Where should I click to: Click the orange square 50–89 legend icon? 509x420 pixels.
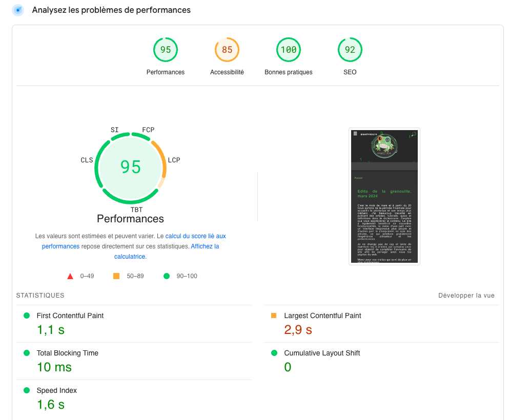point(116,276)
